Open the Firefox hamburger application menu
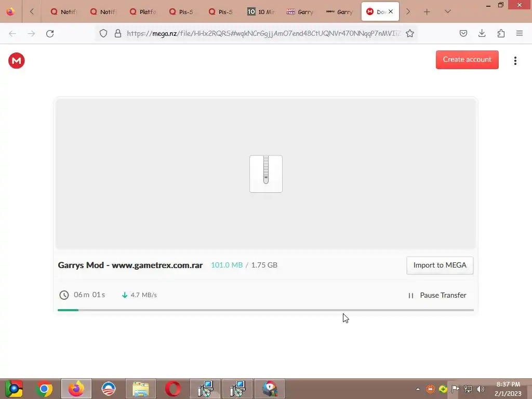 (x=520, y=33)
